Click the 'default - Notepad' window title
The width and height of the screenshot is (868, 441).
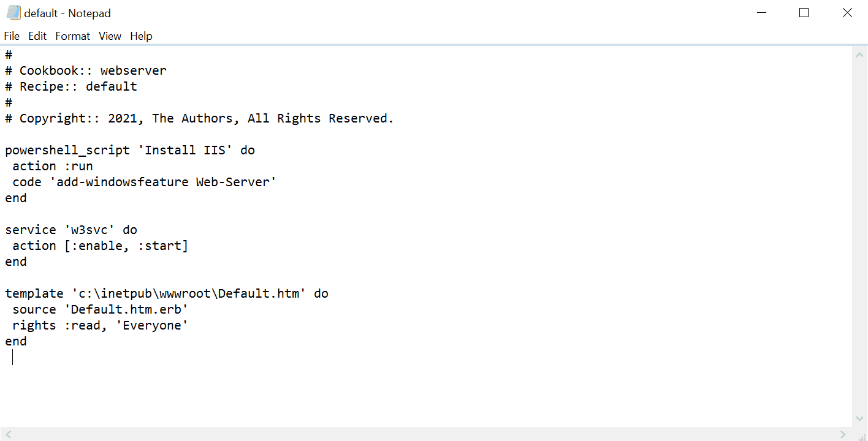pyautogui.click(x=67, y=13)
